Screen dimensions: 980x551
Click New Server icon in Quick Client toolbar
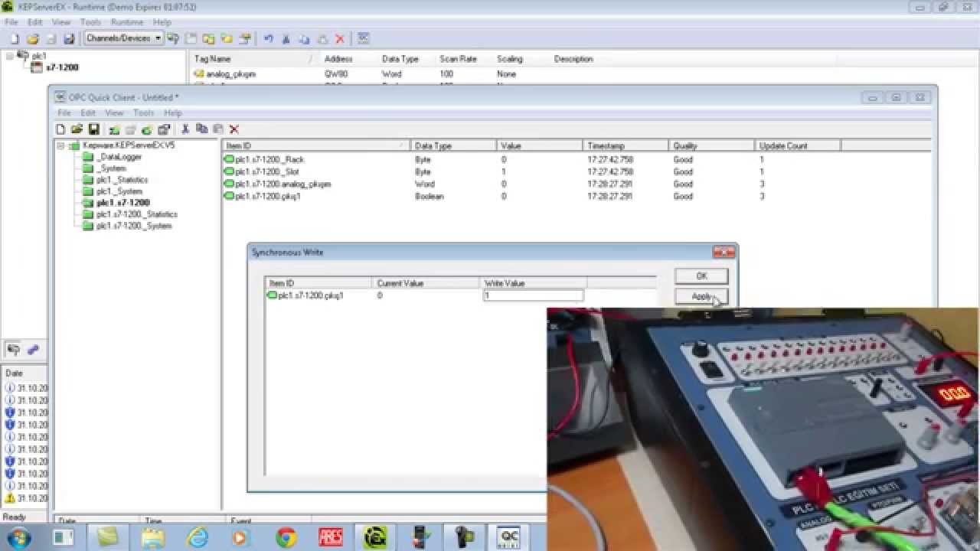point(114,129)
